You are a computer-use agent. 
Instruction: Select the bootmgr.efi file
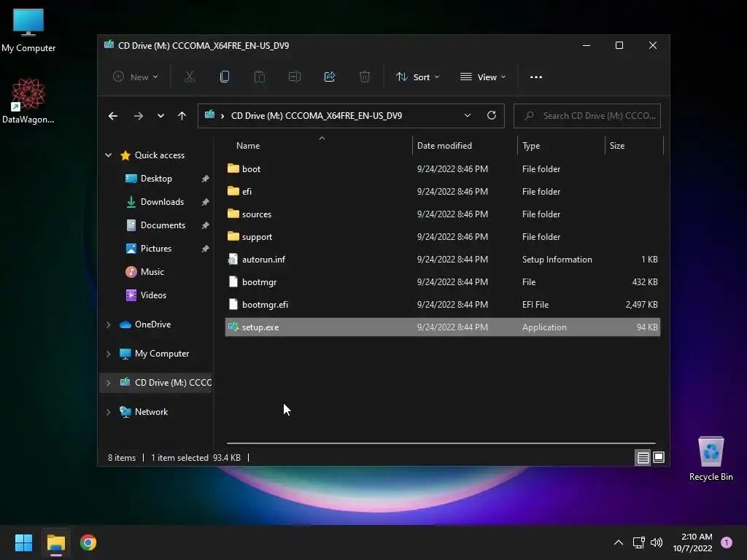point(443,305)
